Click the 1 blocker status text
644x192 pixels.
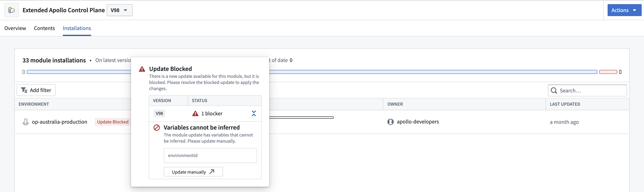click(212, 114)
